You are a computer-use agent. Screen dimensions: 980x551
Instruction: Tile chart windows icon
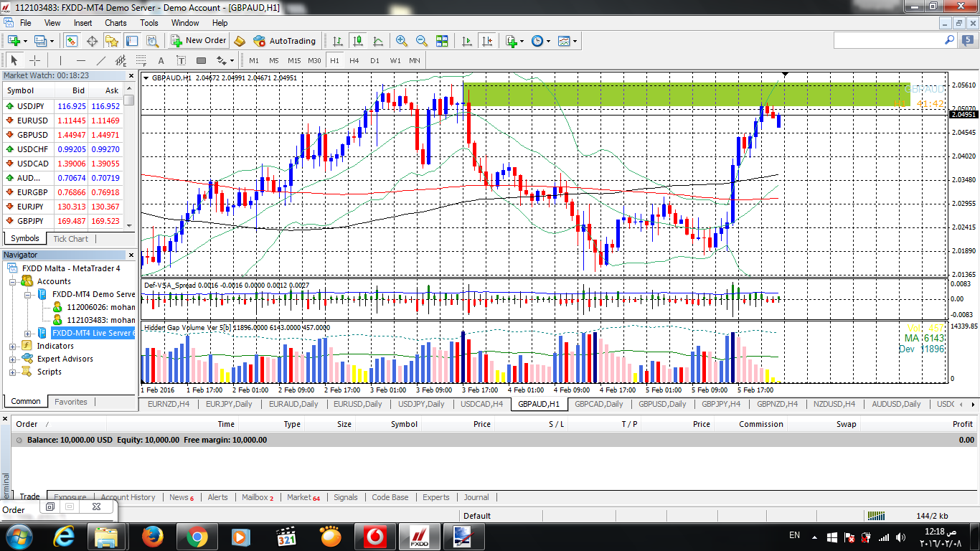(442, 41)
